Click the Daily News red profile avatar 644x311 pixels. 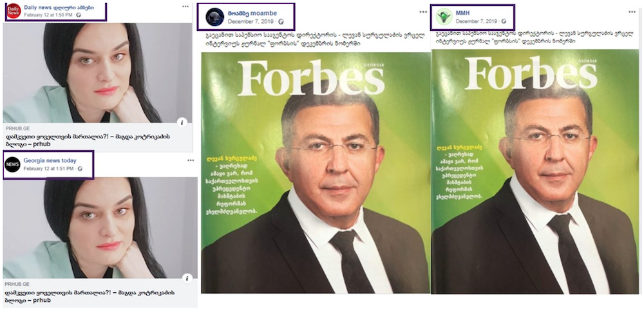14,11
